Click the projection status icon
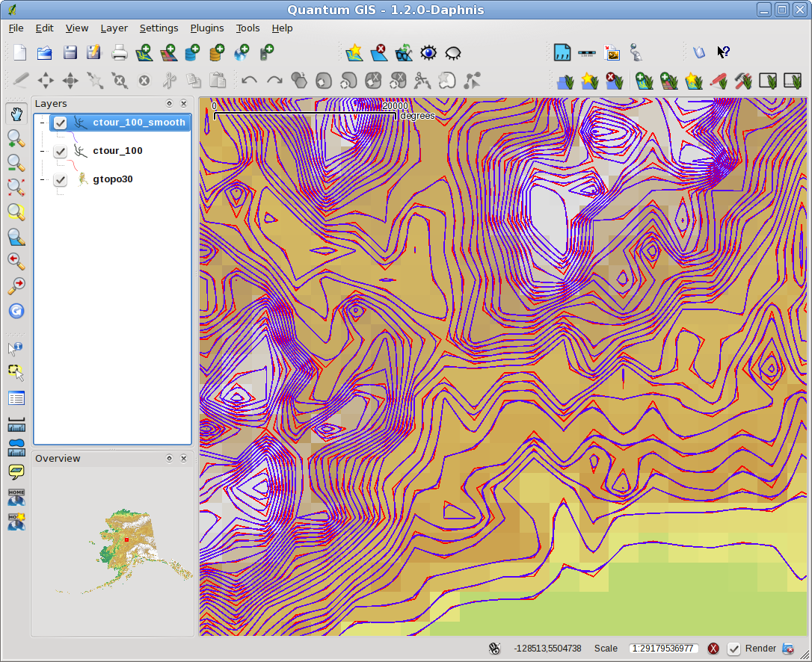The image size is (812, 662). click(787, 649)
